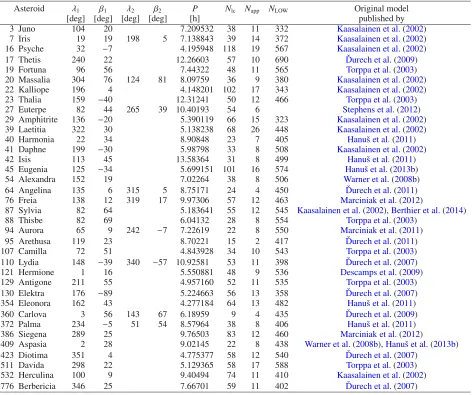Select the 'Original model published by' header
The height and width of the screenshot is (395, 472).
(381, 14)
